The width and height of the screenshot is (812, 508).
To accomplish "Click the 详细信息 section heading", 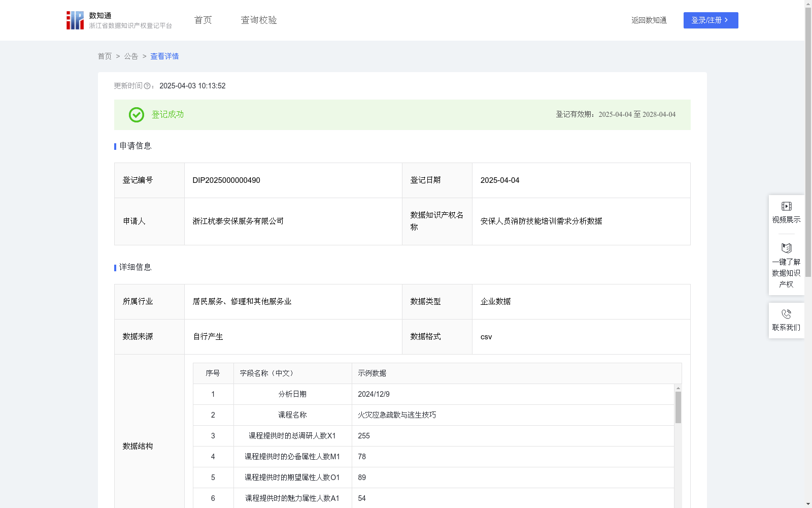I will point(135,267).
